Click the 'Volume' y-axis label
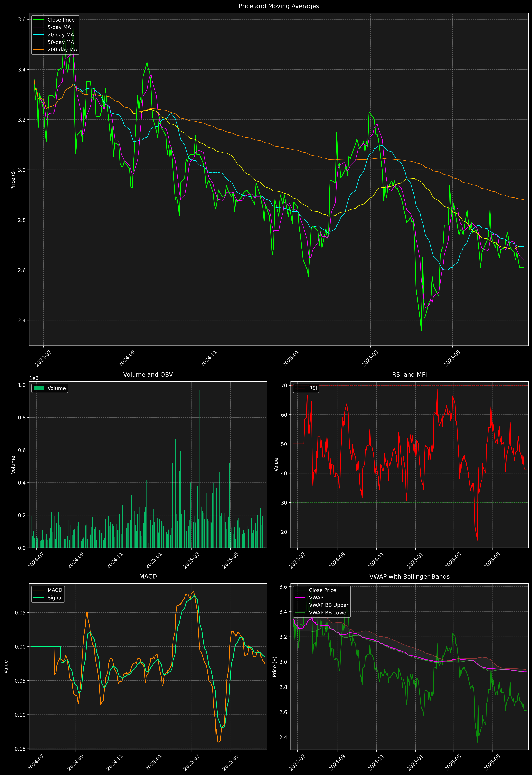532x775 pixels. [13, 465]
